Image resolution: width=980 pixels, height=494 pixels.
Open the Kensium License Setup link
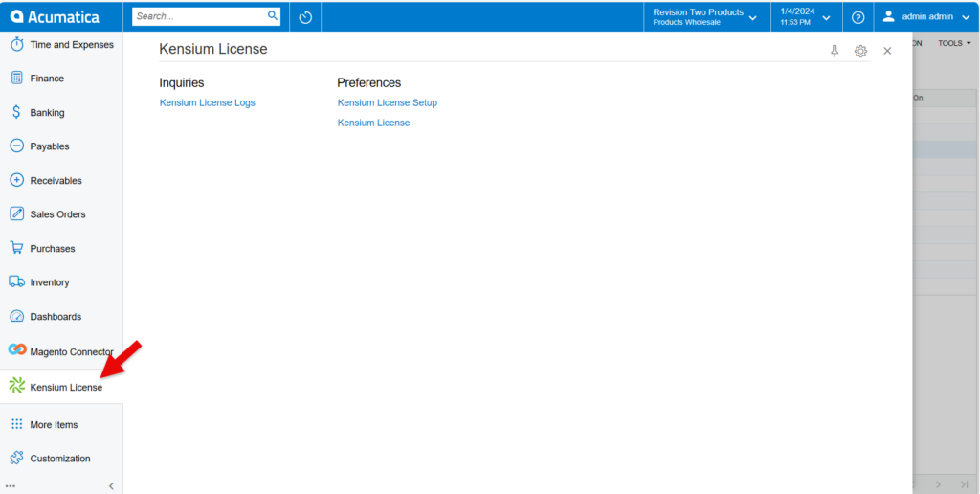388,102
